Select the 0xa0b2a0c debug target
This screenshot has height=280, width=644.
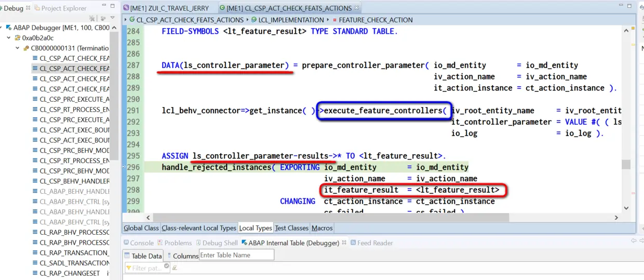(x=38, y=38)
